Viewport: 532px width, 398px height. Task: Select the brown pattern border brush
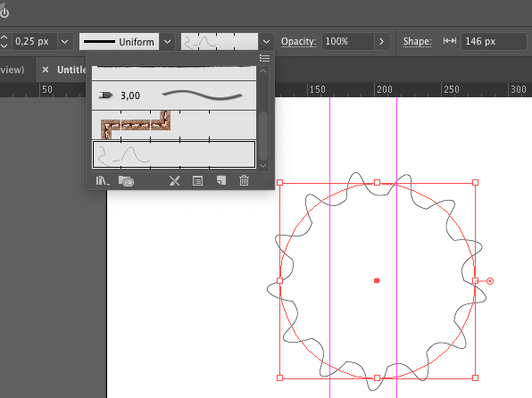(174, 125)
